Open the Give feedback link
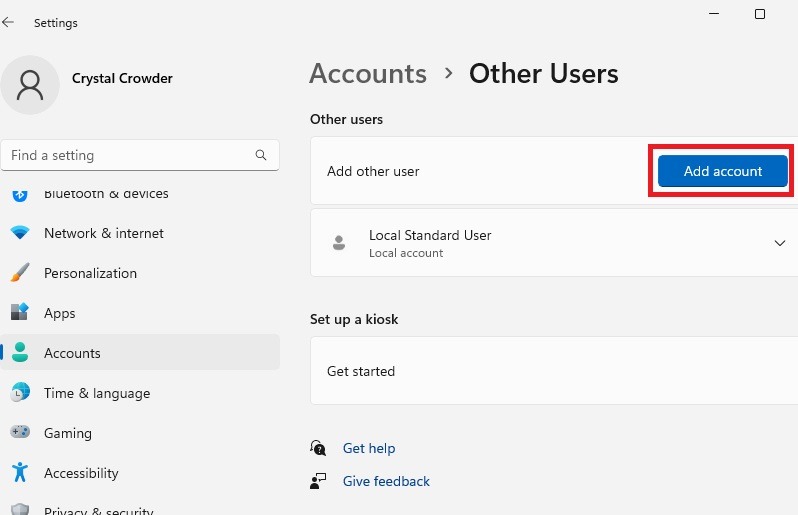Screen dimensions: 798x515 386,481
